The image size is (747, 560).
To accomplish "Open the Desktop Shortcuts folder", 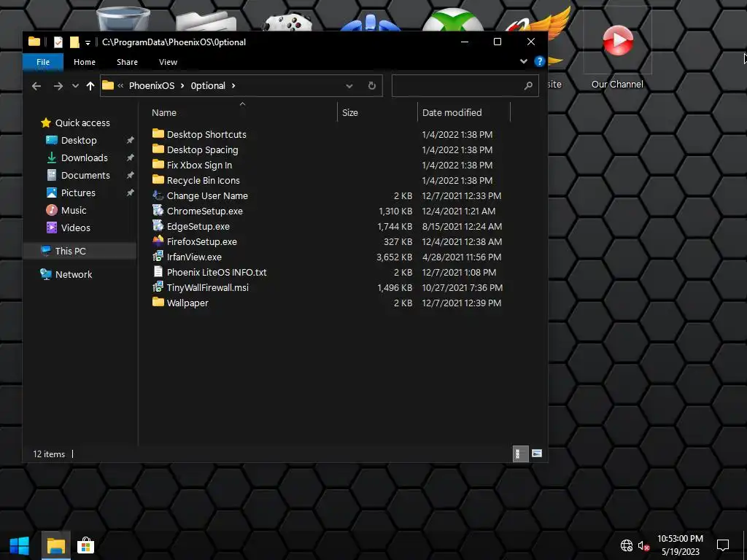I will coord(206,134).
